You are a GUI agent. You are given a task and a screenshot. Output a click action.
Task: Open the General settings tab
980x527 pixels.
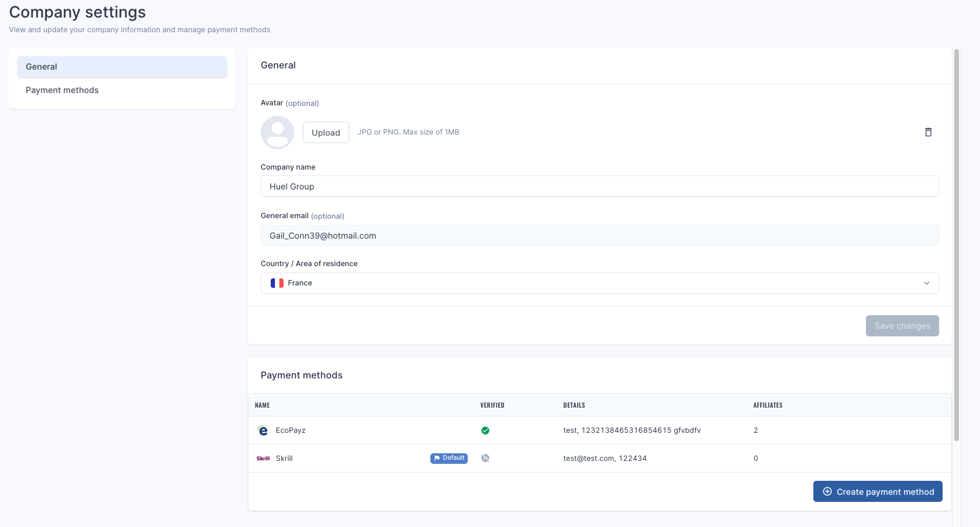tap(122, 67)
